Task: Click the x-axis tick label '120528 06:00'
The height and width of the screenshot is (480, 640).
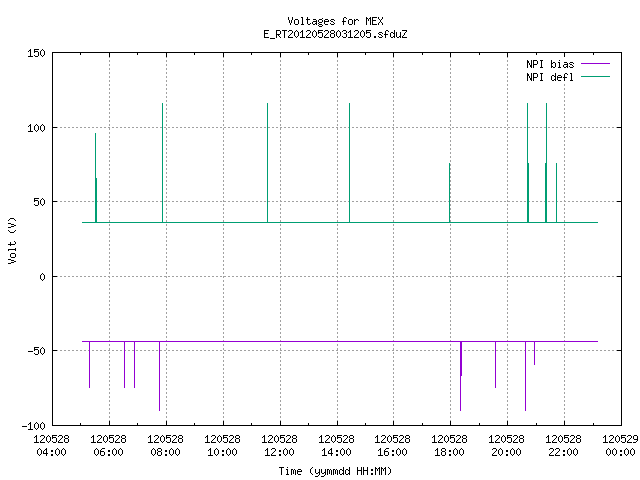Action: tap(109, 446)
